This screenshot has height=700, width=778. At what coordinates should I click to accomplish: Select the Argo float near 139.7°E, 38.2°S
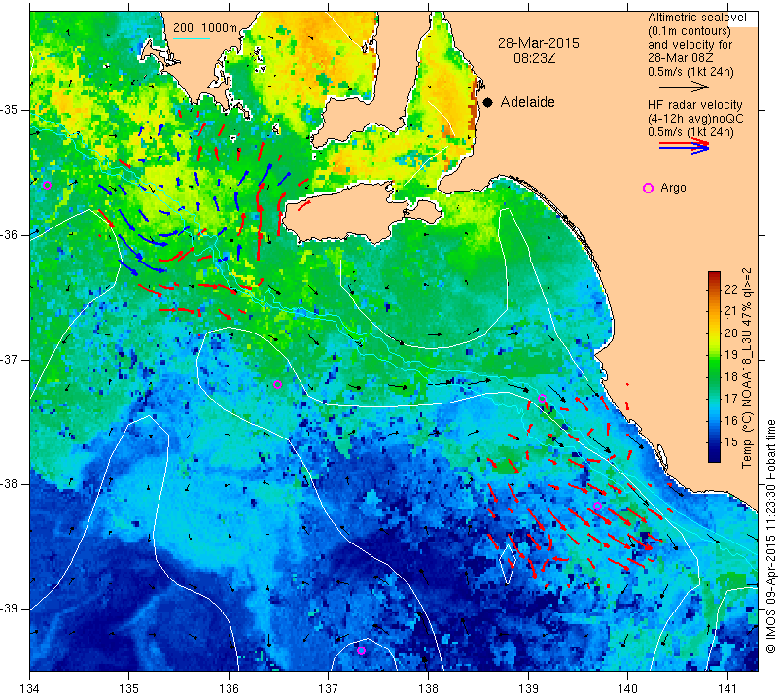coord(597,506)
